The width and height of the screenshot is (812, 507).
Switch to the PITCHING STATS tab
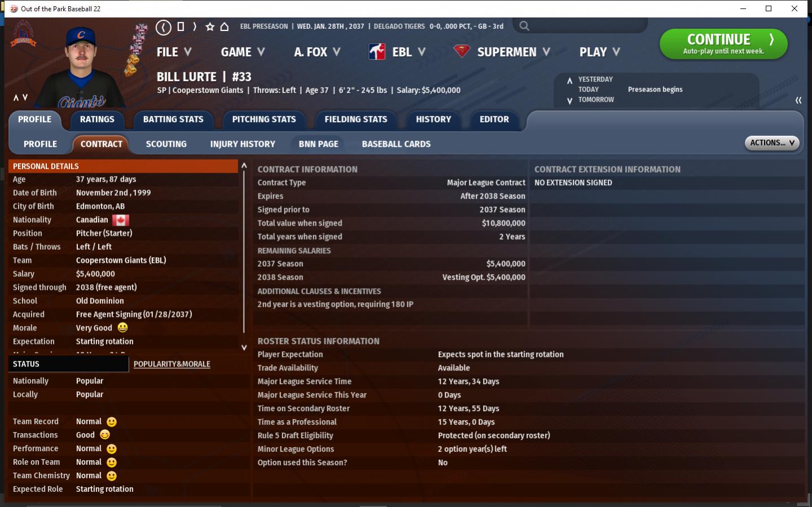pyautogui.click(x=264, y=120)
